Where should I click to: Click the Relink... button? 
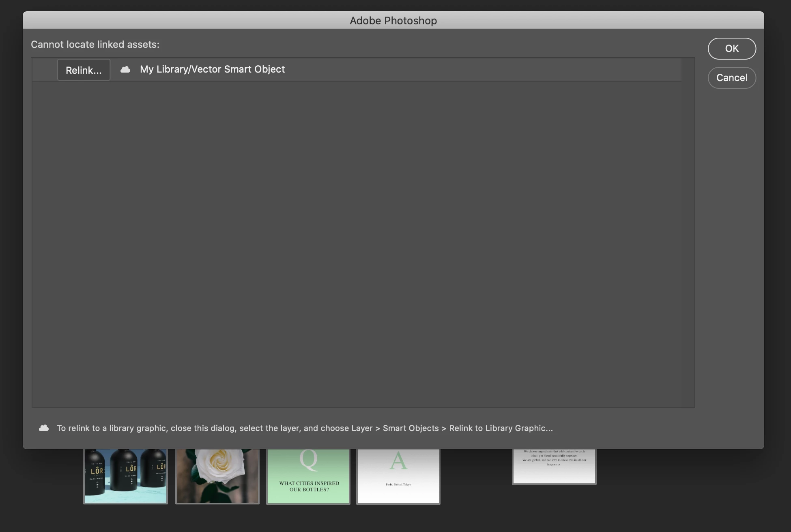pyautogui.click(x=84, y=70)
